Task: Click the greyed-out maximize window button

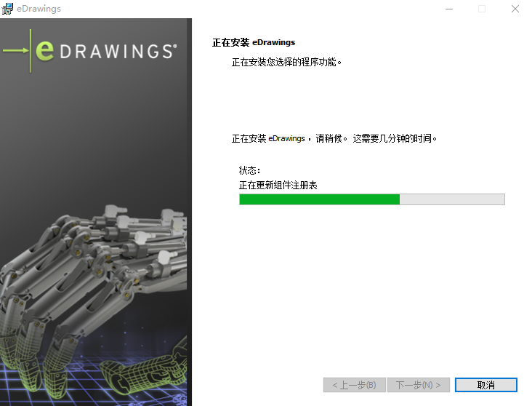Action: [481, 9]
